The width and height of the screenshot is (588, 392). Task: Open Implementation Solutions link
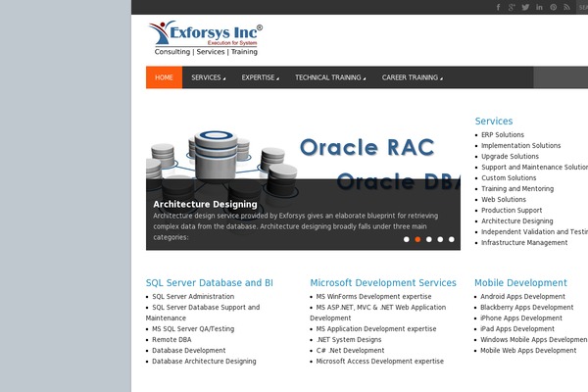(521, 145)
